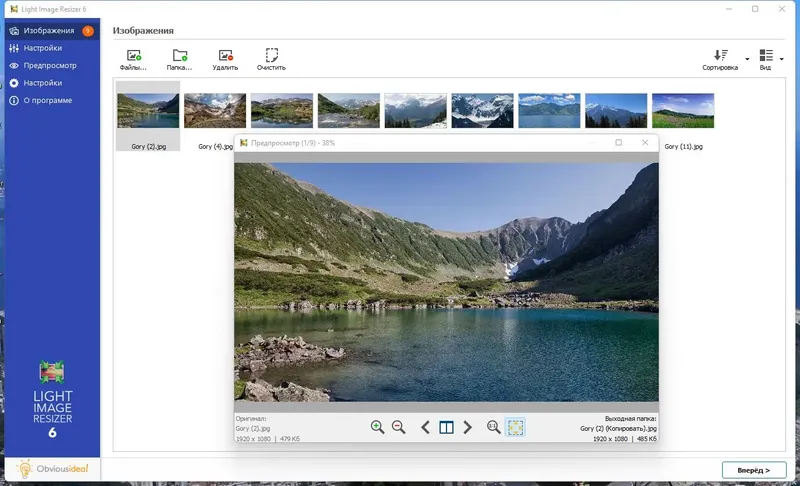Clear the list with Очистить

pos(271,60)
